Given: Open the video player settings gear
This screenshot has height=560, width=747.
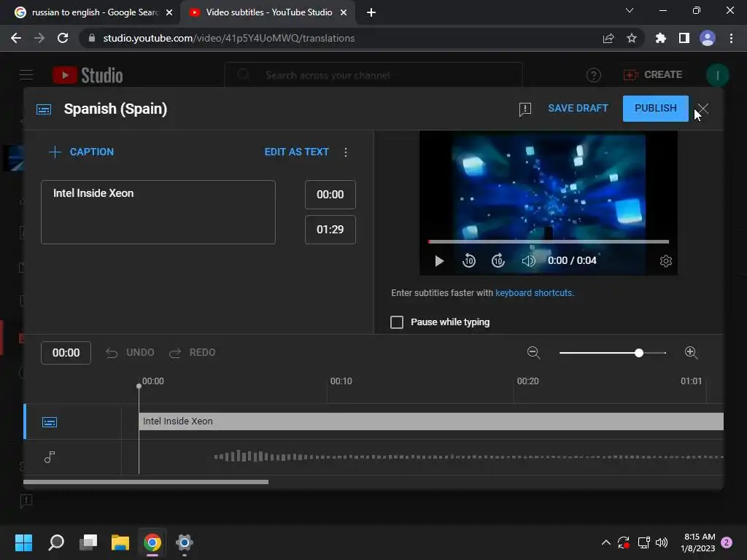Looking at the screenshot, I should [x=665, y=261].
